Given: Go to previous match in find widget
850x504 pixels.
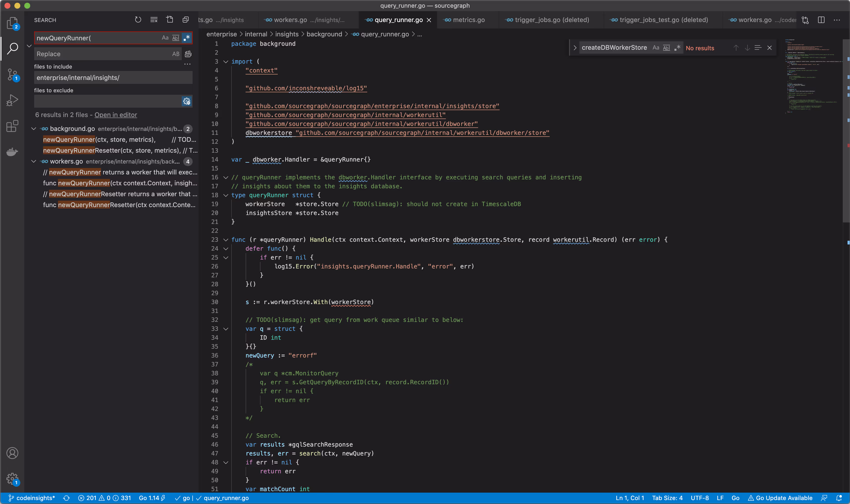Looking at the screenshot, I should click(736, 48).
